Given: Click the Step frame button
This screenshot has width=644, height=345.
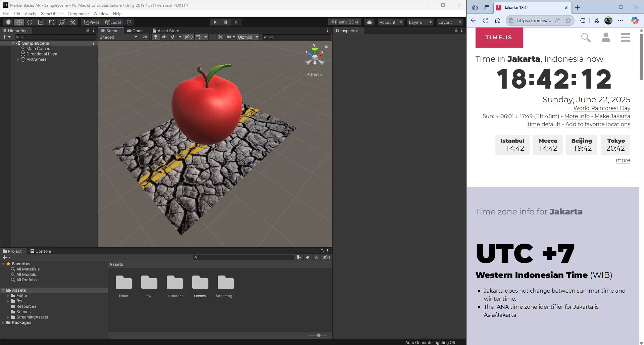Looking at the screenshot, I should [237, 22].
